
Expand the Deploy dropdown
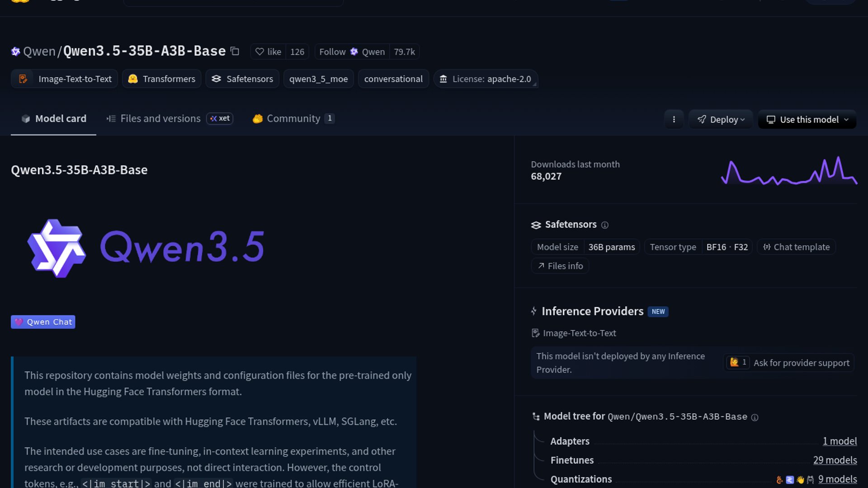click(x=721, y=119)
